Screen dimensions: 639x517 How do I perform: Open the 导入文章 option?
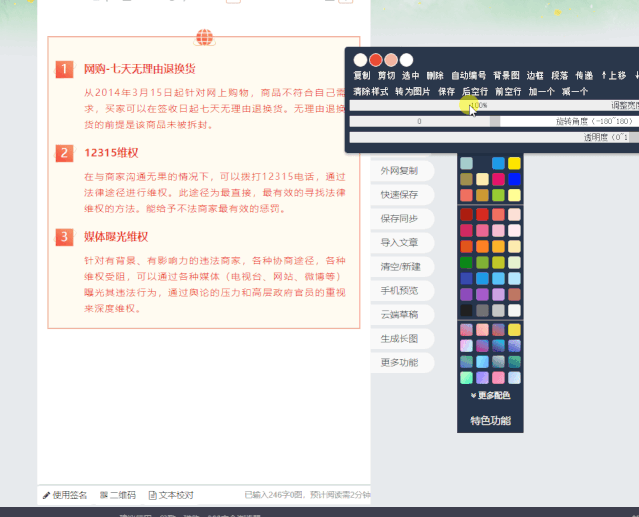click(400, 242)
